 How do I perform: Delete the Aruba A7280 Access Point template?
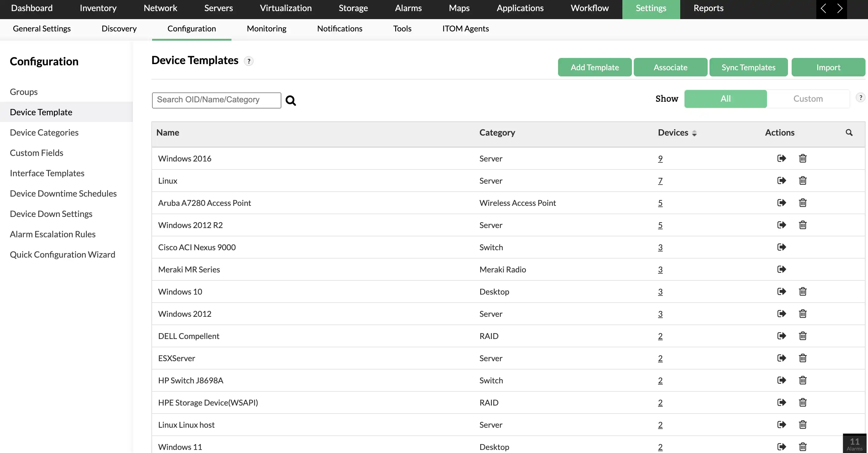pyautogui.click(x=802, y=203)
